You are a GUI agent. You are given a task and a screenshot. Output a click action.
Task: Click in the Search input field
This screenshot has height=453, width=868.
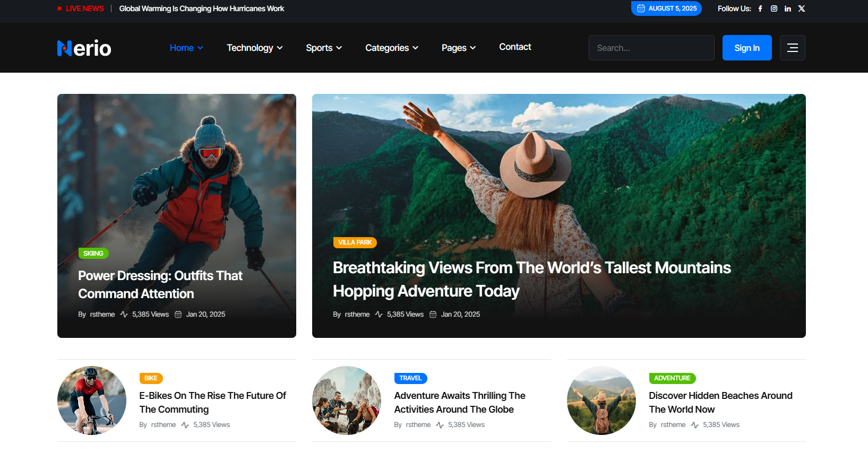point(651,48)
